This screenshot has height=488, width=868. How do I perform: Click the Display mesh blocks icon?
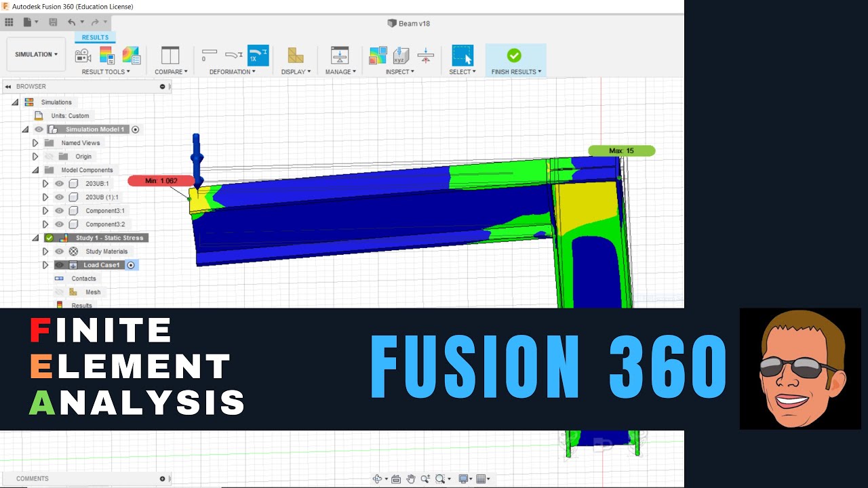296,56
